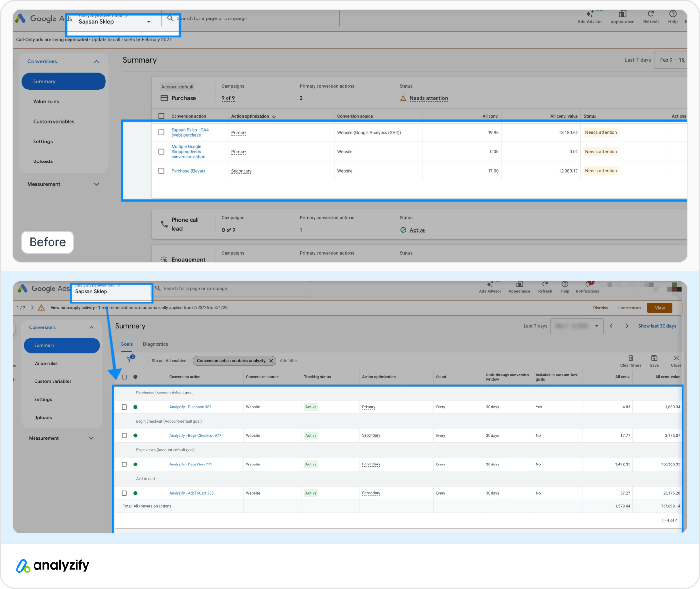Open Ads Advisor in the Before screenshot

point(590,17)
